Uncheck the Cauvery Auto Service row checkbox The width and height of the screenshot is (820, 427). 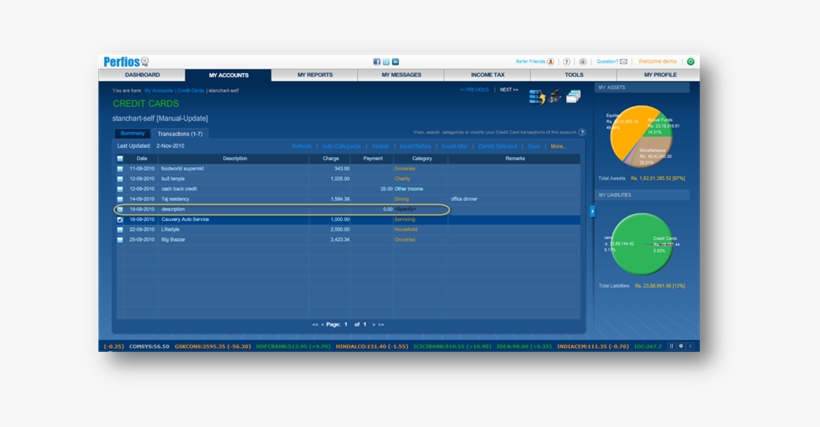[120, 220]
